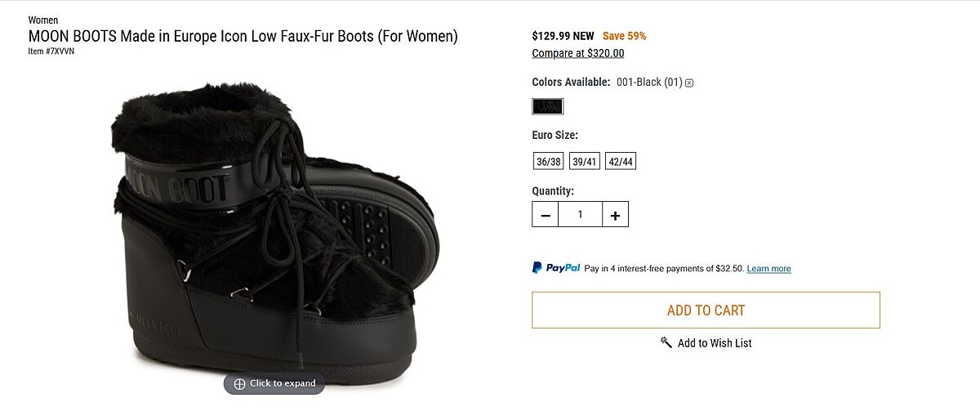
Task: Click the wish list wand icon
Action: coord(666,343)
